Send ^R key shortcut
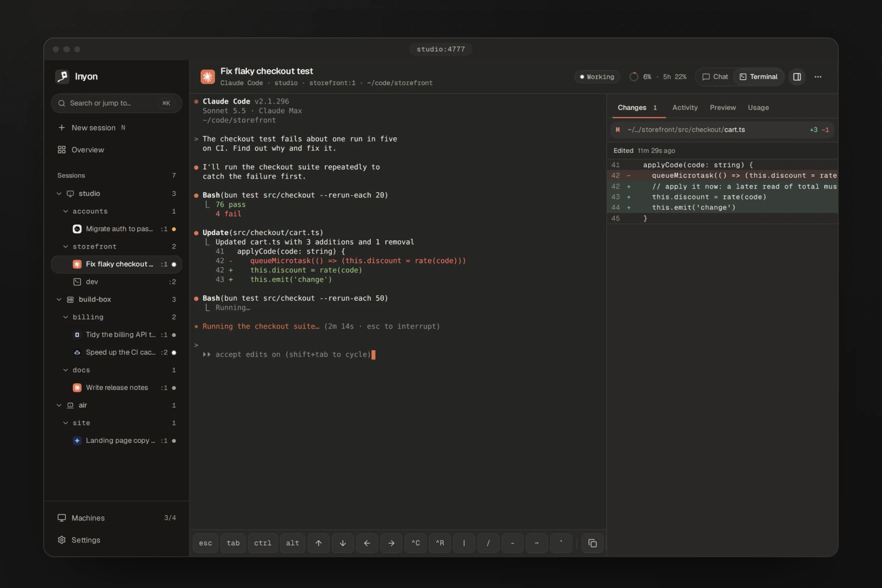 (440, 543)
